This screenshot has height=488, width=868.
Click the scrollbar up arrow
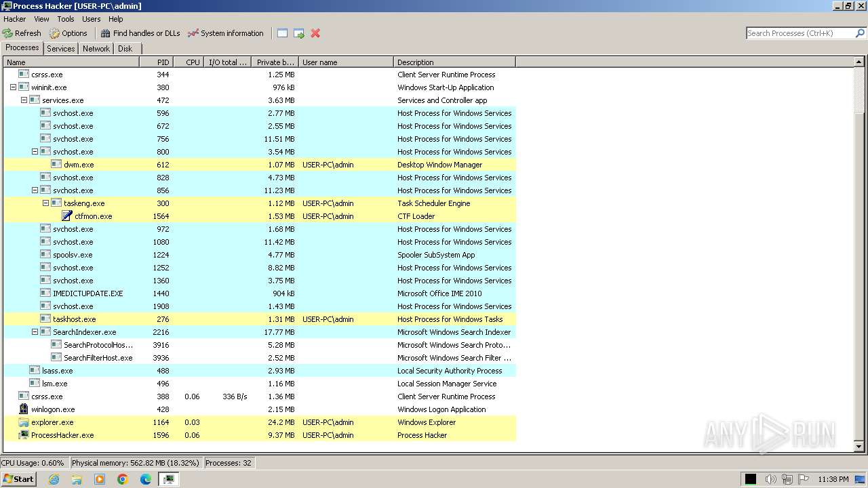pyautogui.click(x=859, y=62)
